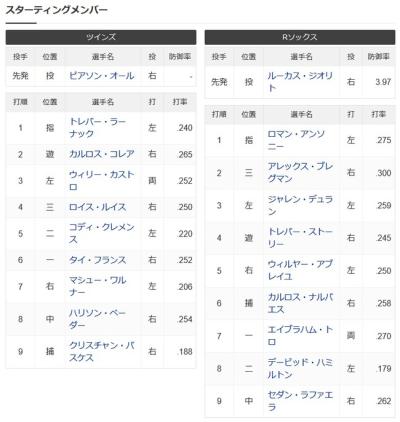Image resolution: width=400 pixels, height=422 pixels.
Task: Open ルーカス・ジオリト pitcher link
Action: [300, 82]
